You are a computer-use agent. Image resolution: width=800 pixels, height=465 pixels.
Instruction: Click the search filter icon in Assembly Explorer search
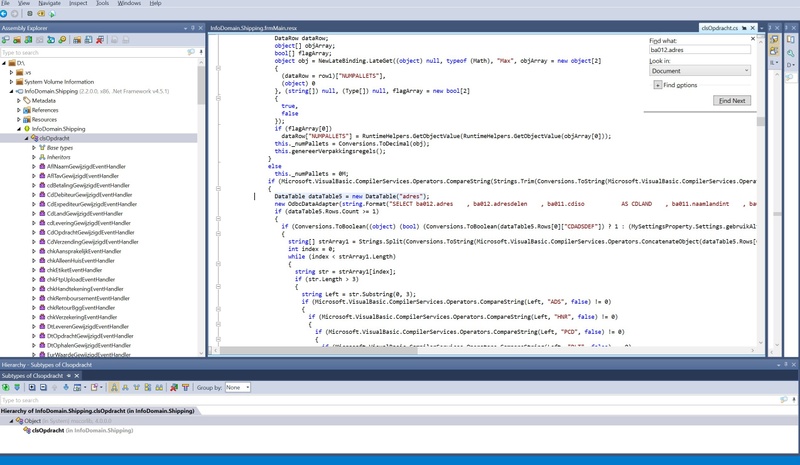[x=191, y=52]
